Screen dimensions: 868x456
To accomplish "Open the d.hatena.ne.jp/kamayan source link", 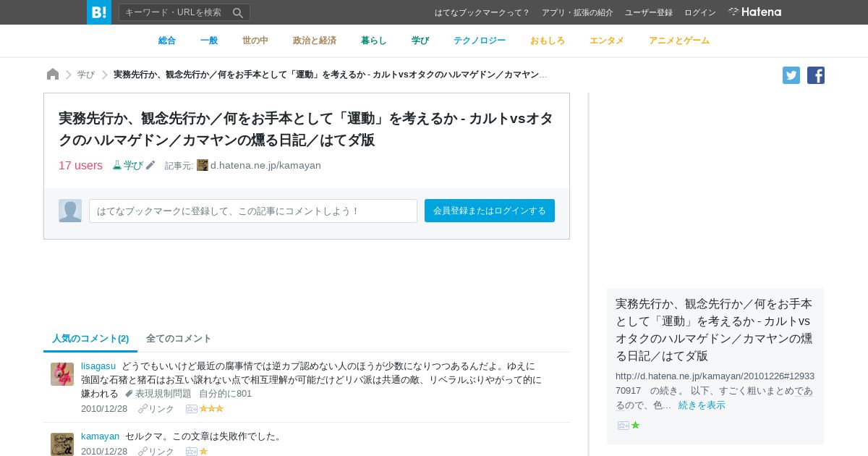I will point(265,165).
